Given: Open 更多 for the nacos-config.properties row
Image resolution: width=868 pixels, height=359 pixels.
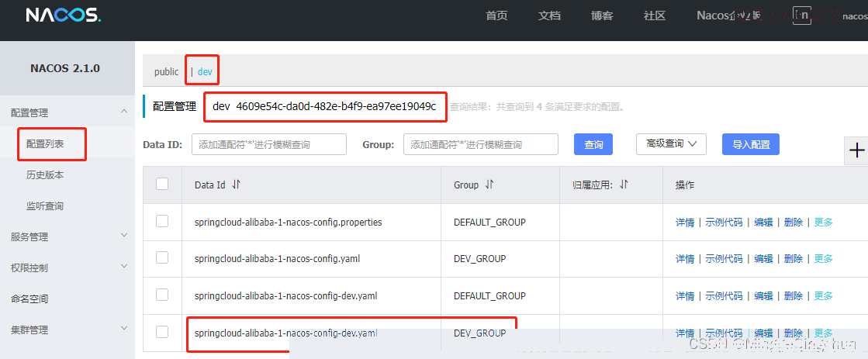Looking at the screenshot, I should (x=823, y=223).
